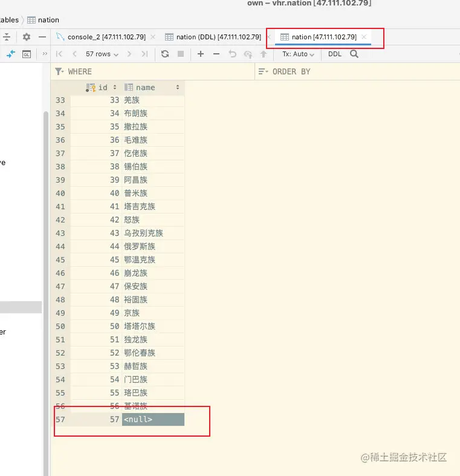Screen dimensions: 460x476
Task: Click the jump-to-source arrows icon
Action: 11,54
